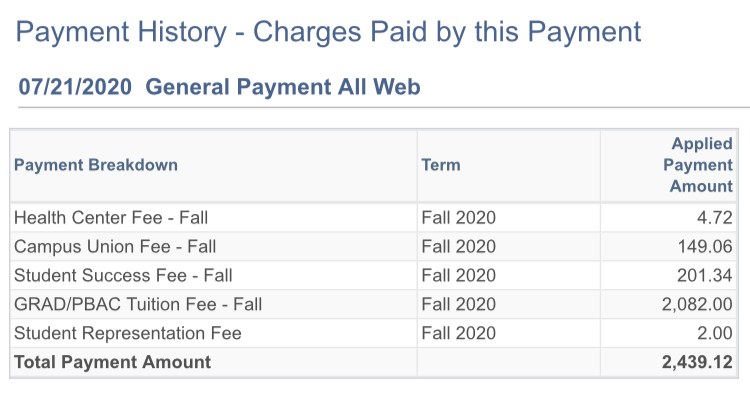Click Fall 2020 term in Tuition Fee row
Screen dimensions: 750x416
tap(458, 305)
